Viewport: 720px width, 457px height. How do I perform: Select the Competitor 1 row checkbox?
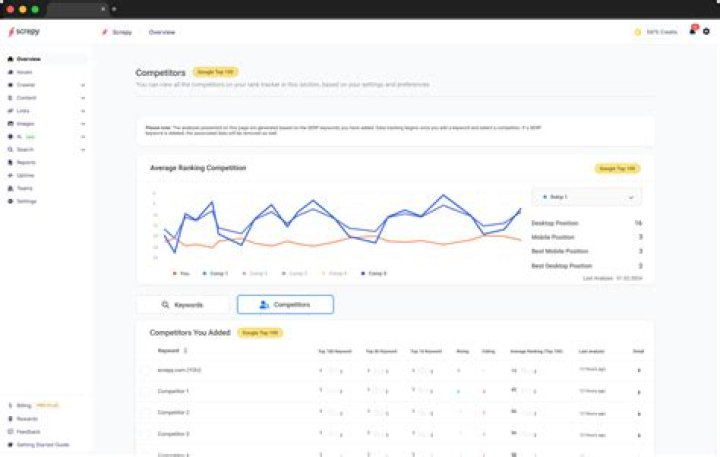pyautogui.click(x=145, y=391)
